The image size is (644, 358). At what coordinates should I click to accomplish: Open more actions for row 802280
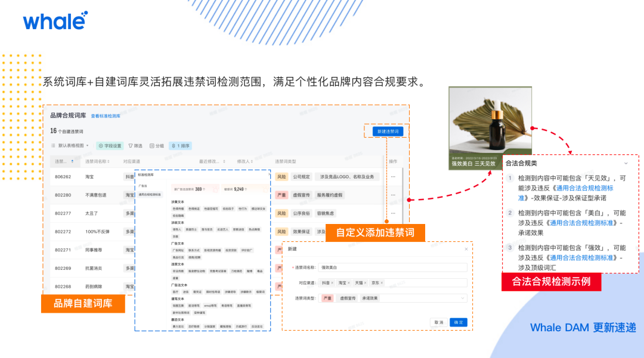pyautogui.click(x=393, y=195)
